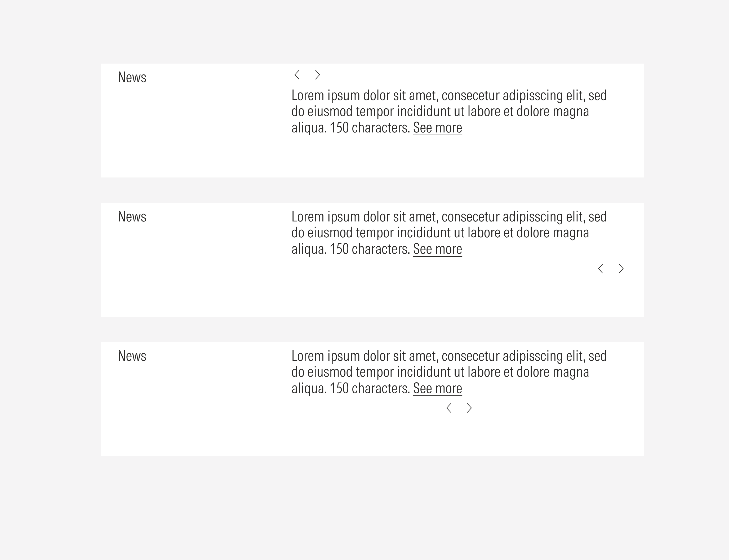Open 'See more' link in first news card
The image size is (729, 560).
[x=437, y=128]
